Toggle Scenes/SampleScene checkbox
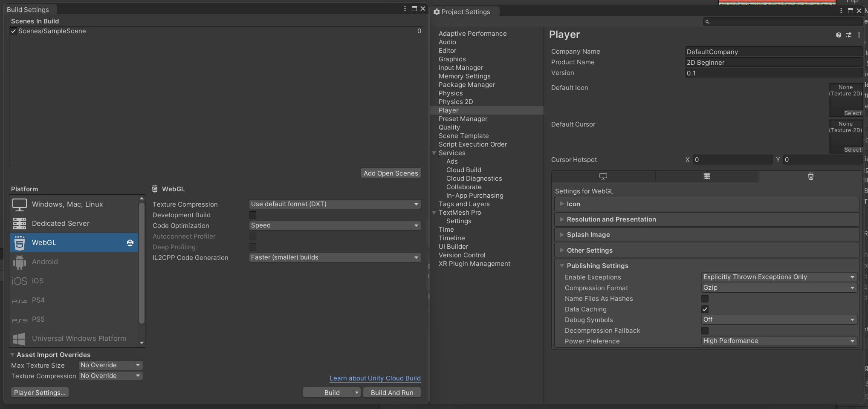This screenshot has width=868, height=409. pos(14,31)
